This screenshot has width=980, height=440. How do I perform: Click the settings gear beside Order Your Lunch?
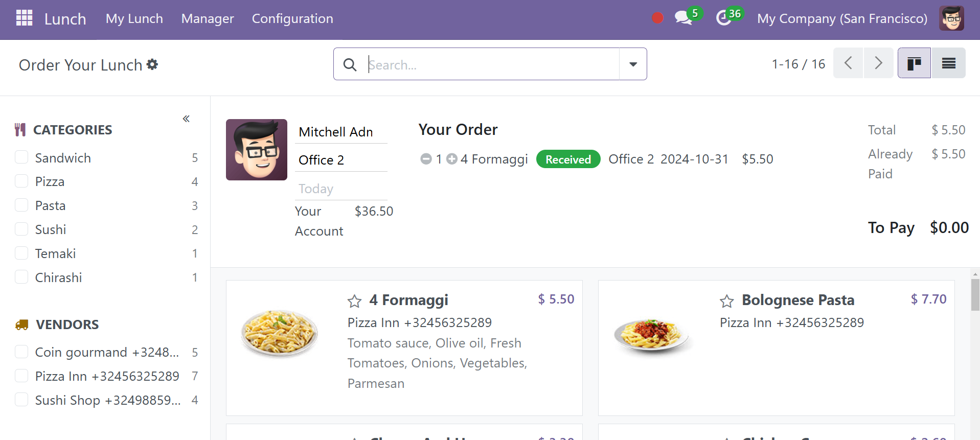pyautogui.click(x=152, y=64)
